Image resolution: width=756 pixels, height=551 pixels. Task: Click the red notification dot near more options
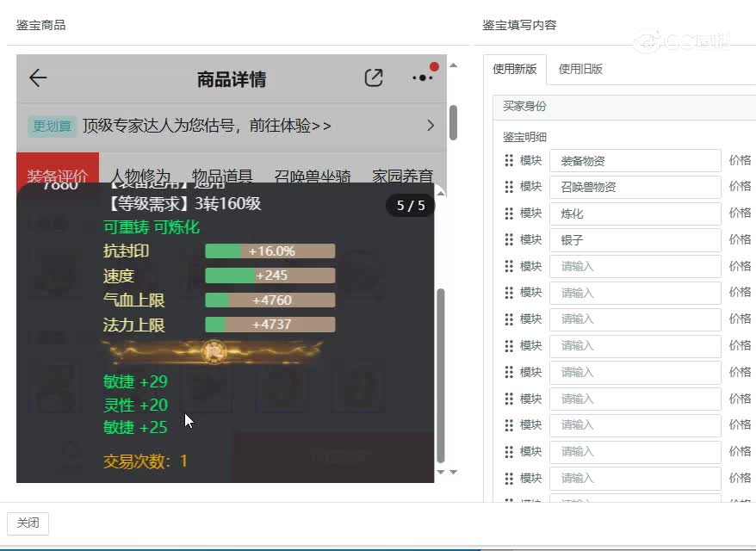point(436,65)
